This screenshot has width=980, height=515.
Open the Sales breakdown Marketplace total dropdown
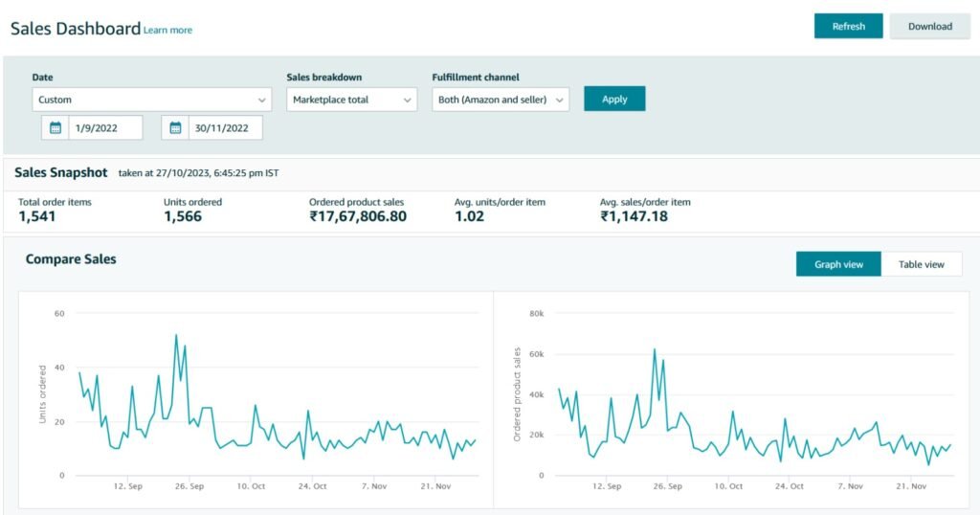(352, 100)
